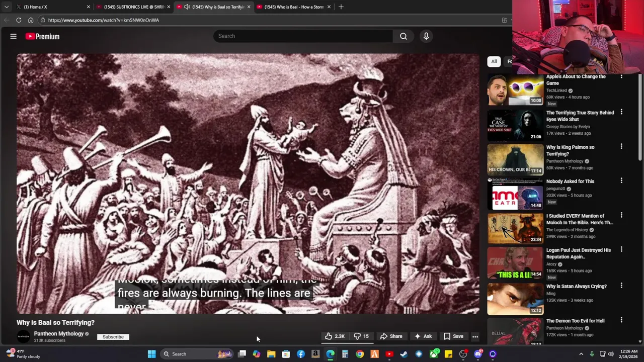Close the Who is Baal tab
The width and height of the screenshot is (644, 362).
point(329,7)
